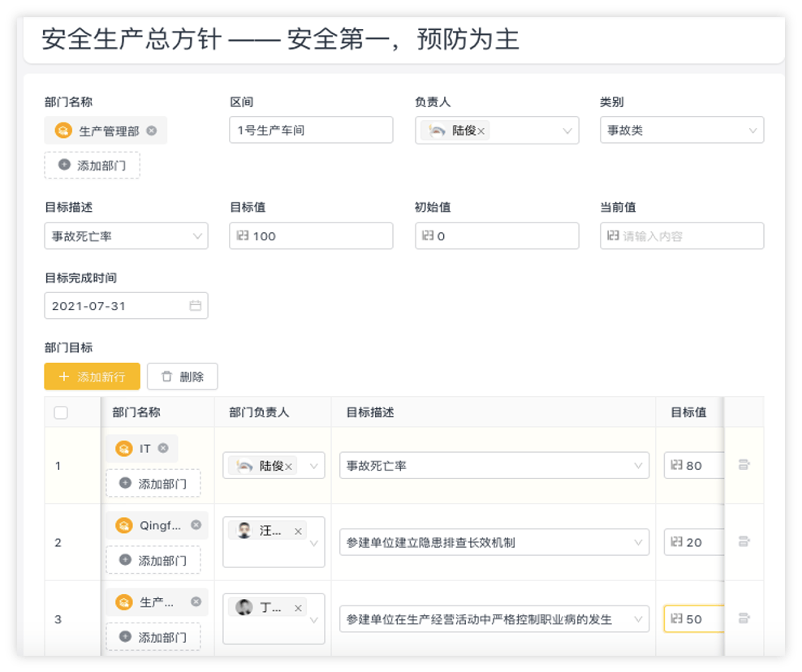Viewport: 802px width, 672px height.
Task: Click the plus icon beside 添加部门 under 部门名称
Action: [64, 165]
